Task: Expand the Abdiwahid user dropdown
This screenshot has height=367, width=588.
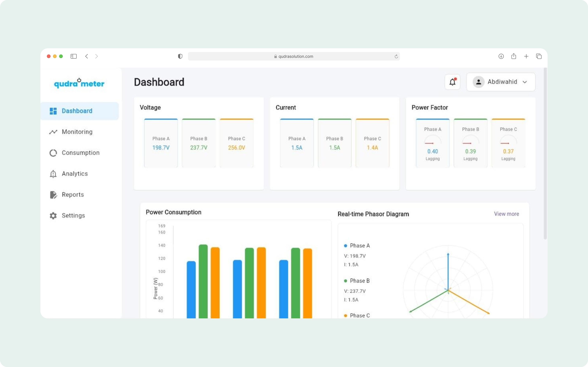Action: click(x=525, y=82)
